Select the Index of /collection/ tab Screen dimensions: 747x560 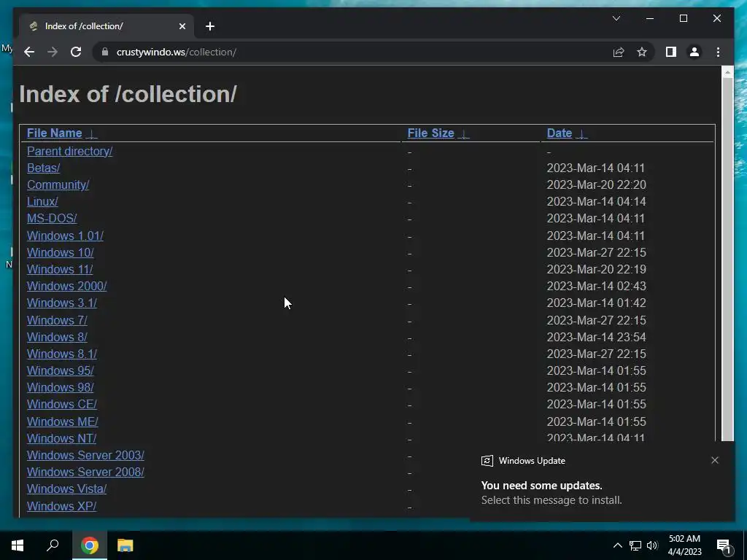pos(107,26)
